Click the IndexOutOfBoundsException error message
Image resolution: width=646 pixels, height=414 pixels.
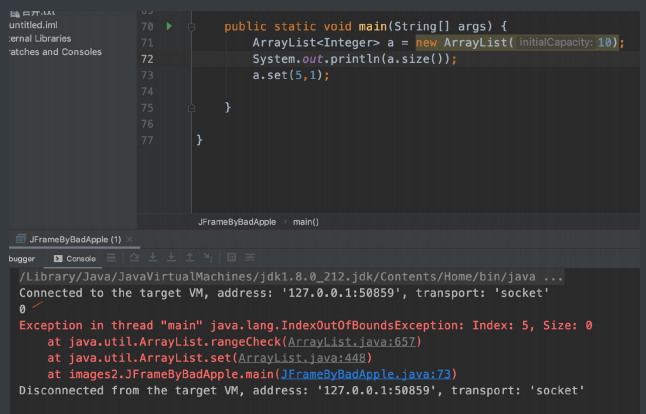pyautogui.click(x=306, y=325)
